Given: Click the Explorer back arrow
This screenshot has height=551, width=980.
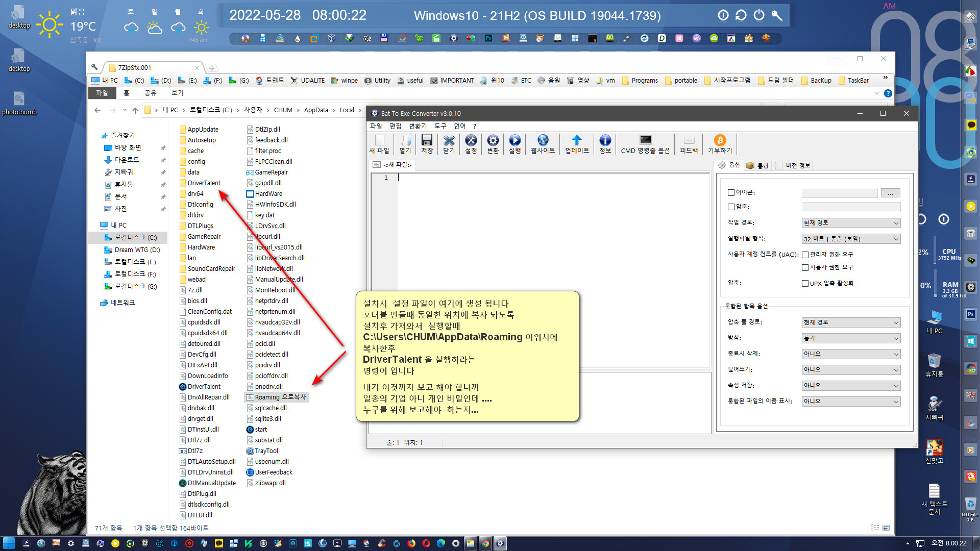Looking at the screenshot, I should (x=97, y=110).
